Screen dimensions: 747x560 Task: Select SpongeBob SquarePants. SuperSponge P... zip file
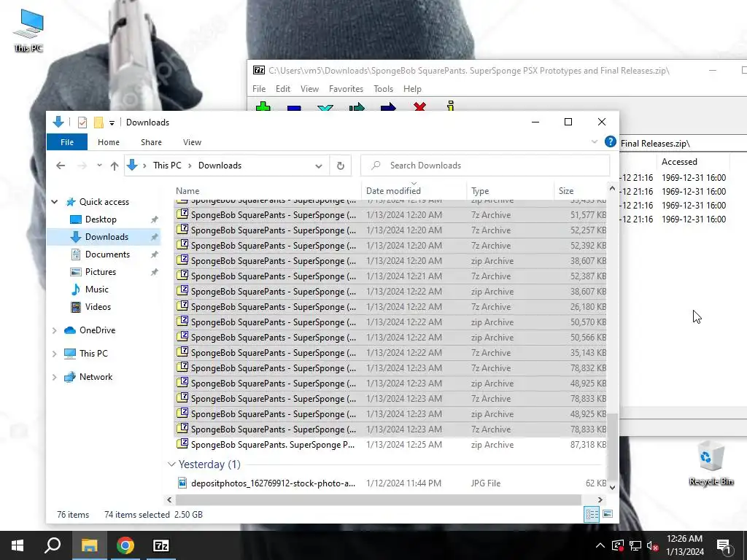point(391,445)
